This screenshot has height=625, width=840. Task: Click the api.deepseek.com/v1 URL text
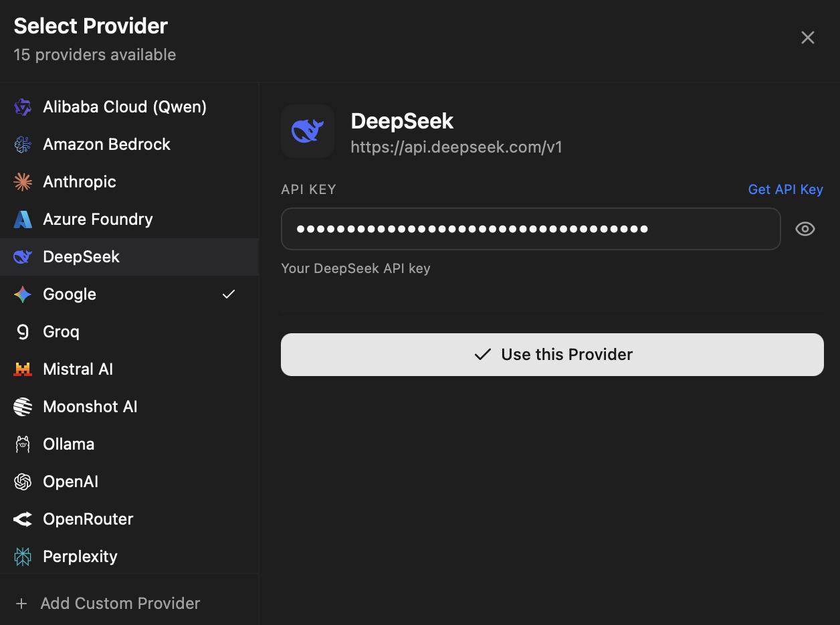[456, 147]
